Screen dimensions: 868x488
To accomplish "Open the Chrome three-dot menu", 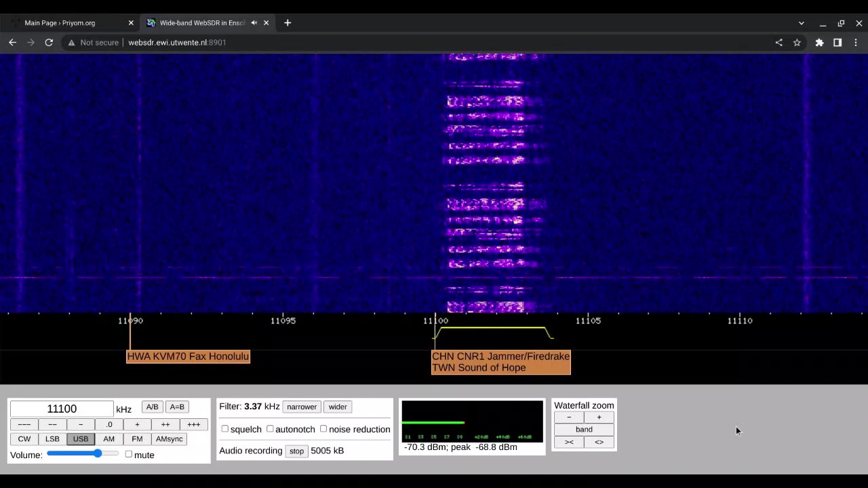I will (856, 42).
